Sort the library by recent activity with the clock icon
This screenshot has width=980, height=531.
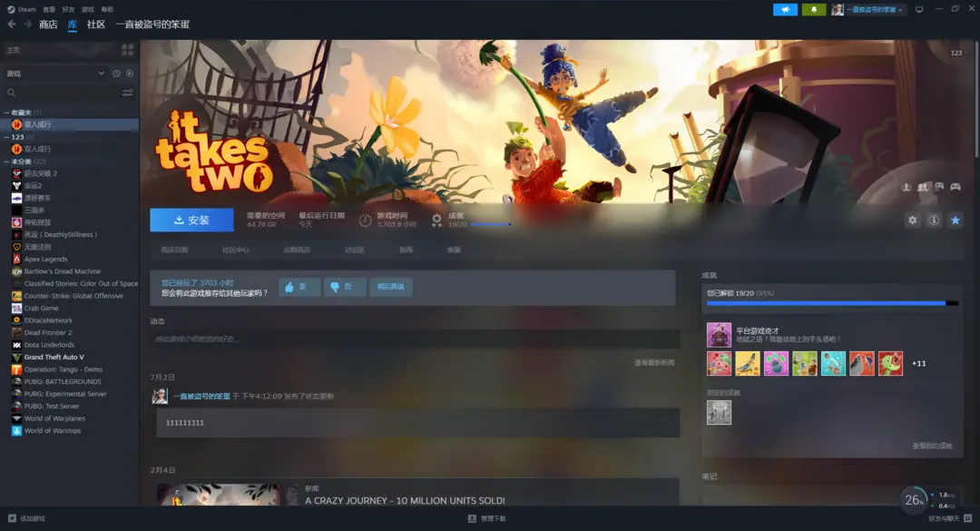pyautogui.click(x=117, y=74)
